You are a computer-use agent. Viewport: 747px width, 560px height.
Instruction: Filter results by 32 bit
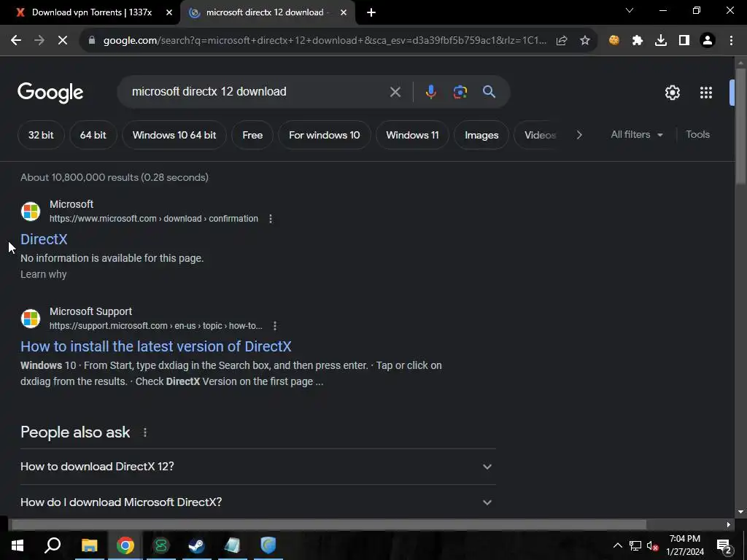pos(41,135)
